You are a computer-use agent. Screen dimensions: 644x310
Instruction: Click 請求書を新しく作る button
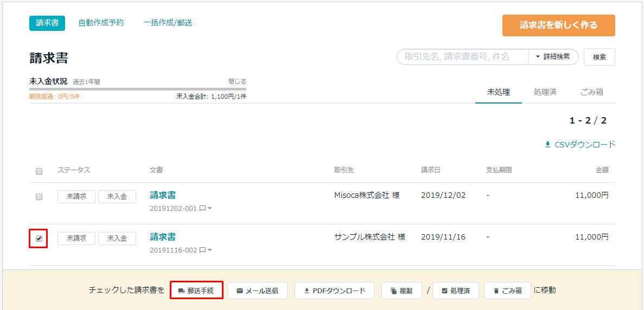point(559,25)
